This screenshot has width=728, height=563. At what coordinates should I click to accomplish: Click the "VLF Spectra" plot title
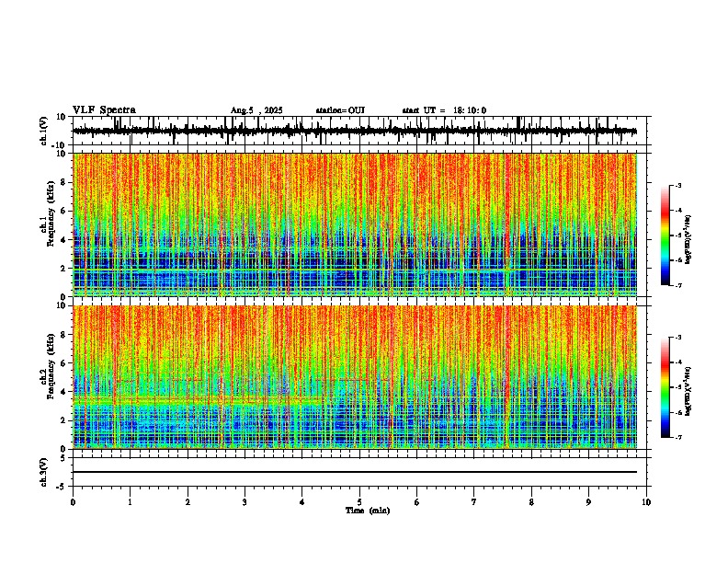104,110
